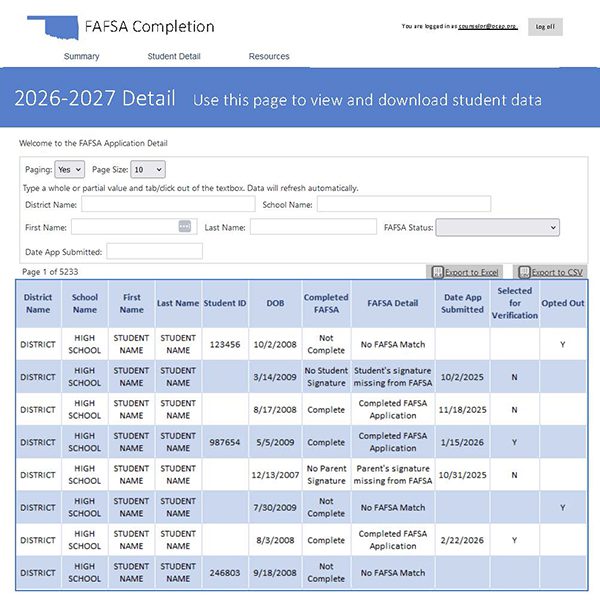This screenshot has width=600, height=605.
Task: Click the Student ID column header
Action: [225, 303]
